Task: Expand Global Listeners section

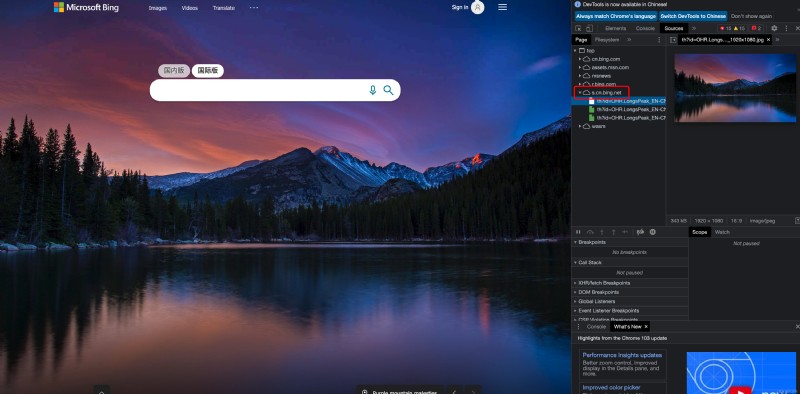Action: (630, 301)
